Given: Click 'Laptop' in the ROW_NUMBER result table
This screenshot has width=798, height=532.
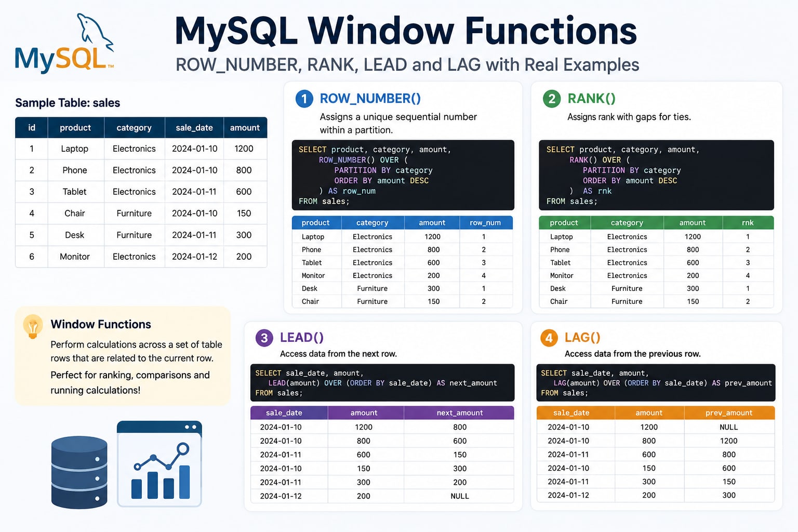Looking at the screenshot, I should tap(313, 237).
